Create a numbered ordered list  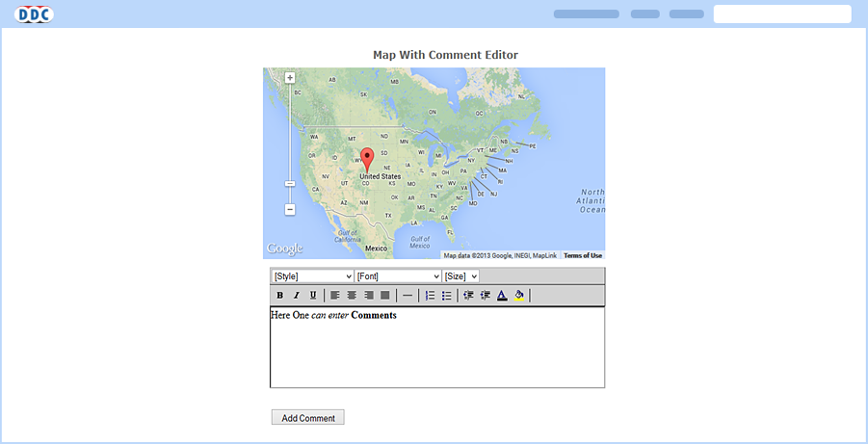pos(430,296)
